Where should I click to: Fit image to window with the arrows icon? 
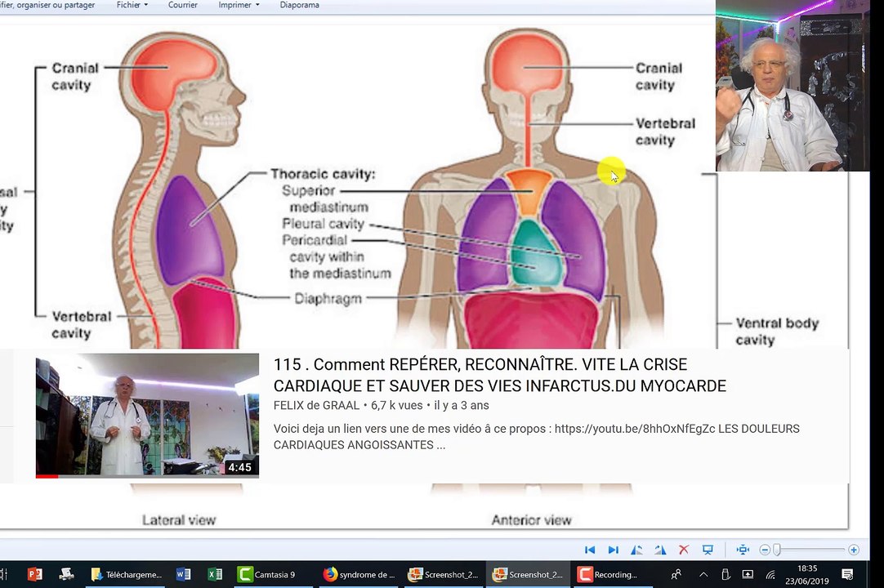click(743, 550)
